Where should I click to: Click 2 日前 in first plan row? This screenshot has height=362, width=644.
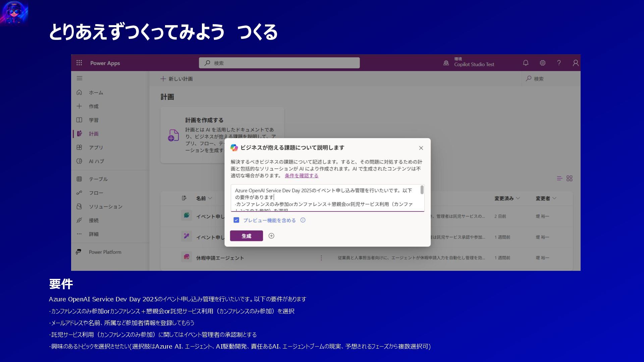(x=500, y=217)
